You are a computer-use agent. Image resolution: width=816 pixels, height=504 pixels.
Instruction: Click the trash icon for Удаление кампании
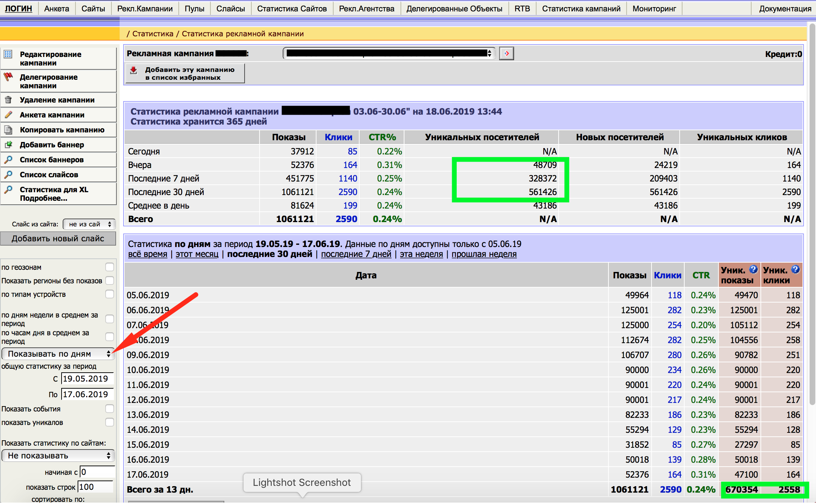8,100
